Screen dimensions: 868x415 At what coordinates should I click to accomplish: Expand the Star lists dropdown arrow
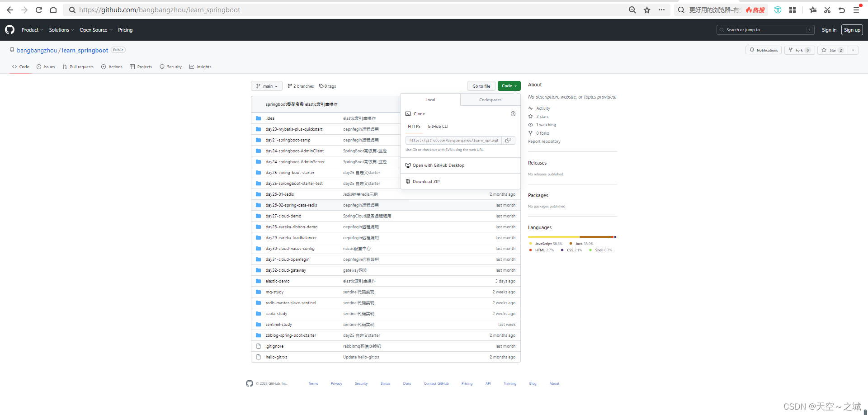point(853,50)
